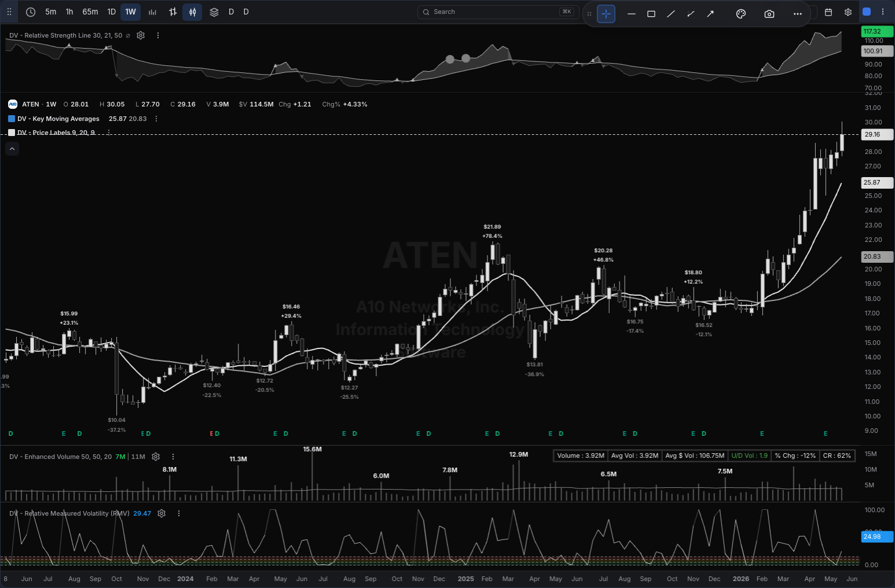Screen dimensions: 895x588
Task: Grab the left toolbar grip handle
Action: 9,12
